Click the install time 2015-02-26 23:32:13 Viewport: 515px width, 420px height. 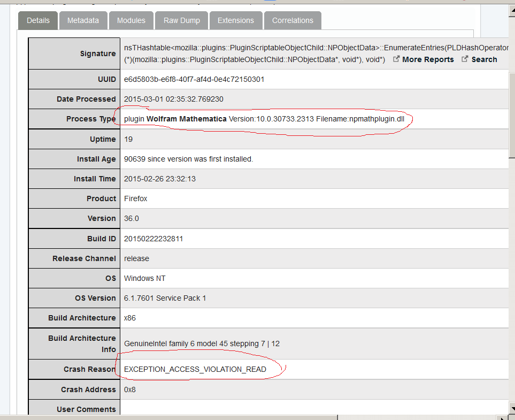159,179
